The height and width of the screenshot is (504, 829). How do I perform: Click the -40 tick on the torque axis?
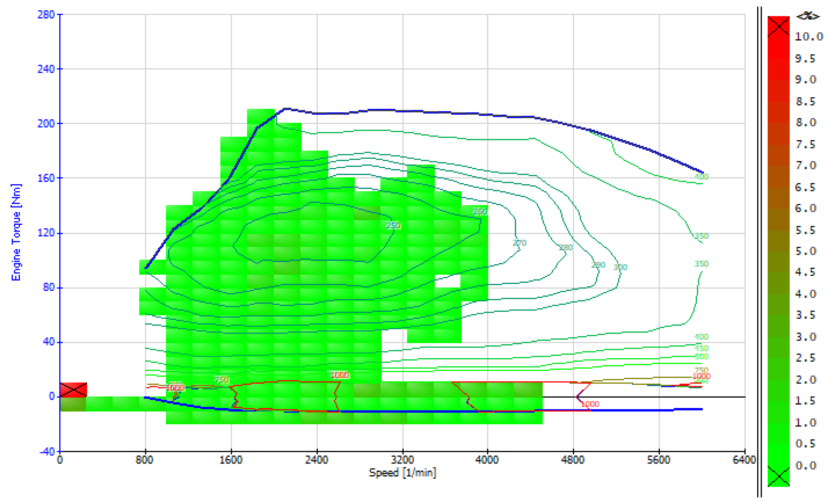pos(47,451)
